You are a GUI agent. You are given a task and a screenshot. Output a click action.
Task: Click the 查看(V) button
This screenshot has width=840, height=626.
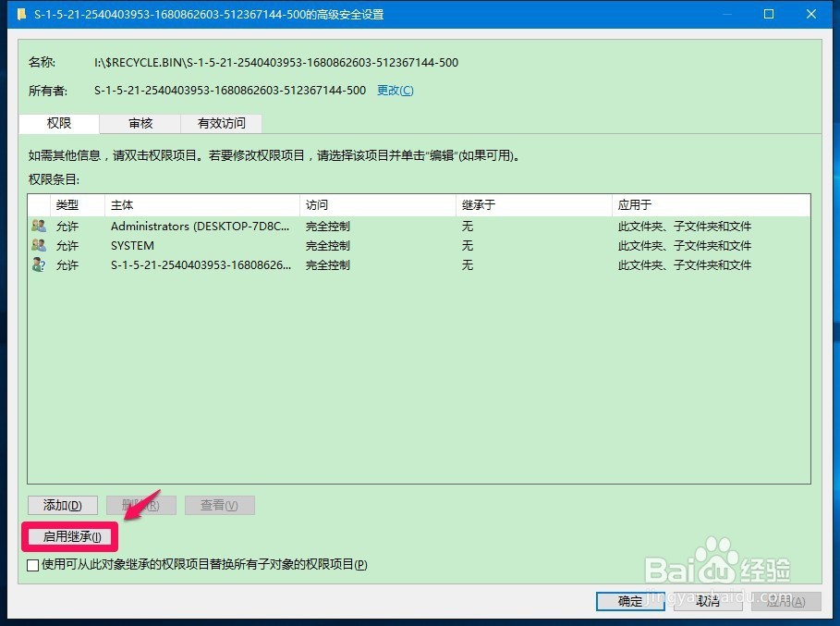(219, 505)
